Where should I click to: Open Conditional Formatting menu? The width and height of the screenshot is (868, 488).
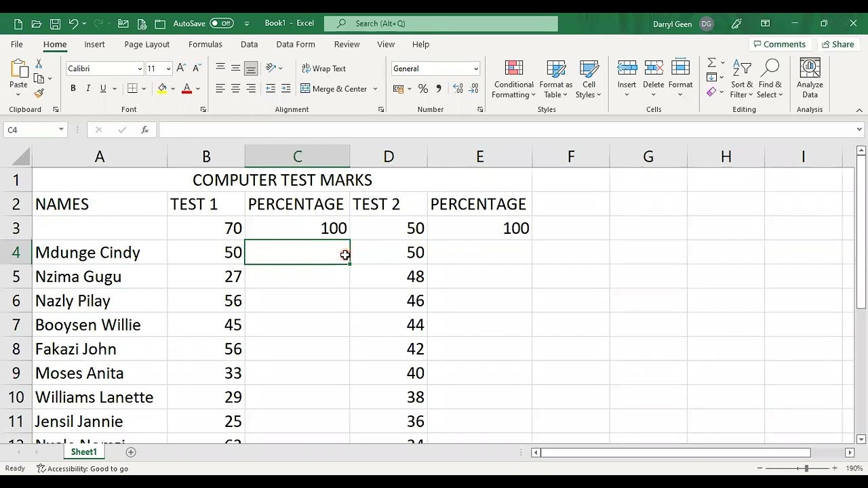coord(514,79)
